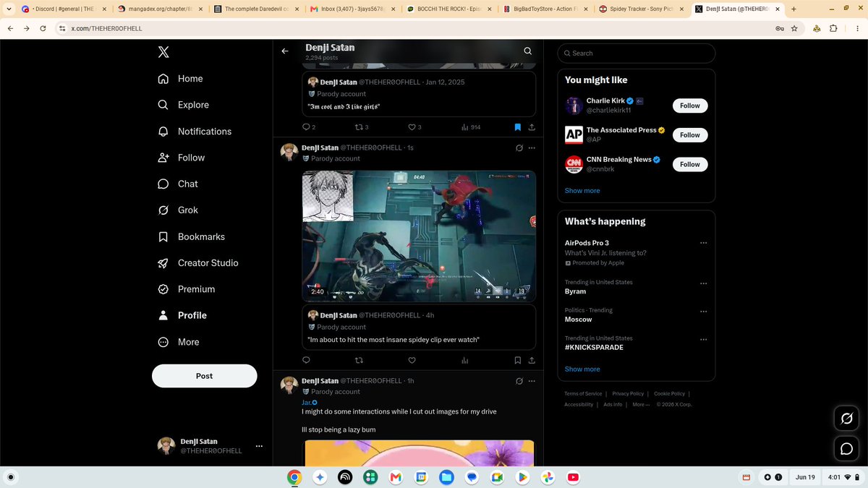Viewport: 868px width, 488px height.
Task: Follow Charlie Kirk
Action: pyautogui.click(x=690, y=106)
